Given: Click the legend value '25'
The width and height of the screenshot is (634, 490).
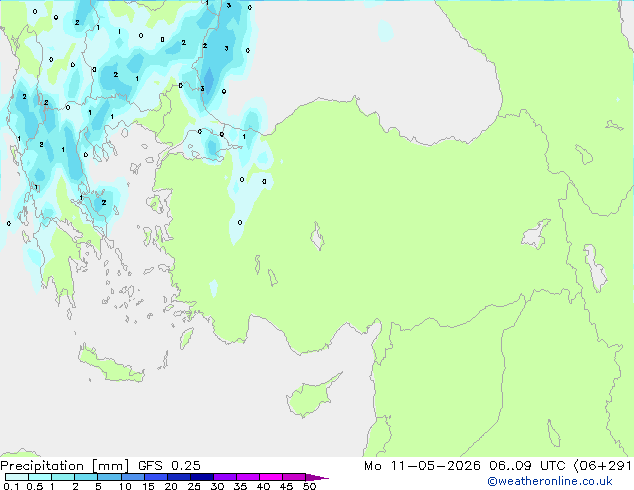Looking at the screenshot, I should pos(194,486).
